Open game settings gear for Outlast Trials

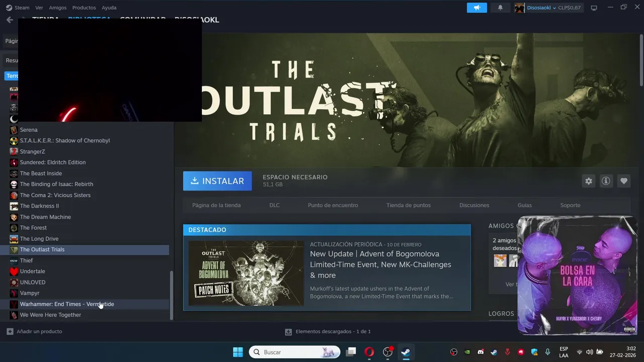pos(588,181)
